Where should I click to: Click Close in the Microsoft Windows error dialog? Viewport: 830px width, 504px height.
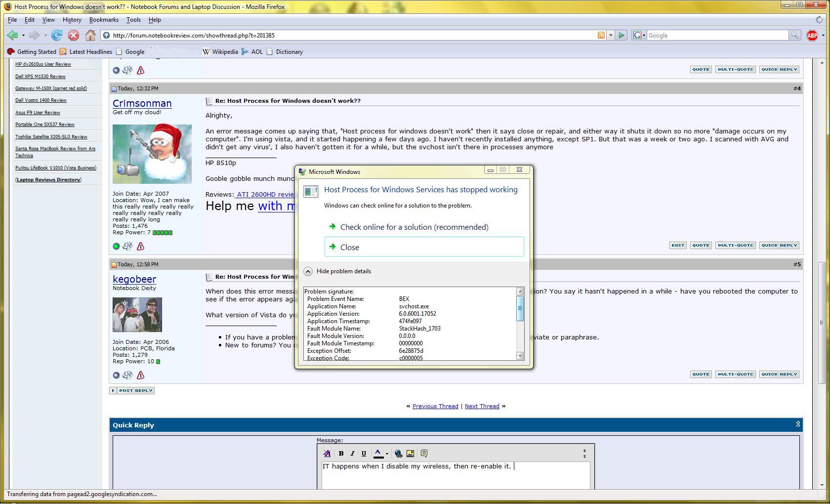[x=424, y=247]
